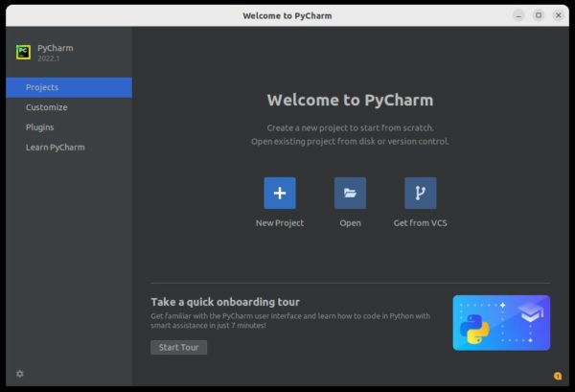The width and height of the screenshot is (575, 392).
Task: Start the onboarding tour
Action: [178, 347]
